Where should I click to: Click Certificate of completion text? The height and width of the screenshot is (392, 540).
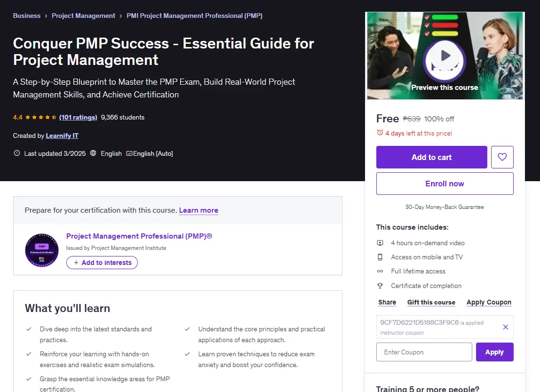click(426, 286)
